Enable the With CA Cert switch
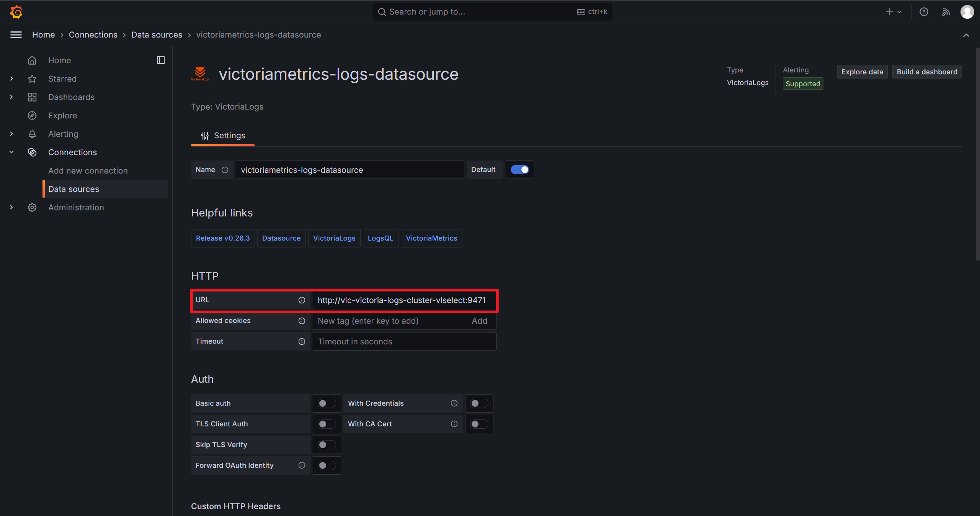The width and height of the screenshot is (980, 516). coord(479,424)
